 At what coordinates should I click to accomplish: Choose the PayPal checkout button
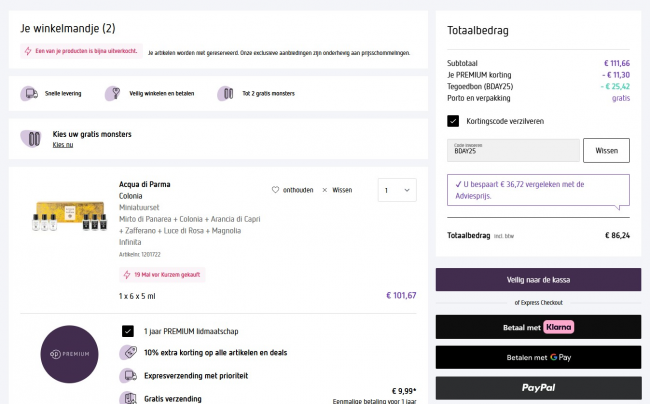point(538,388)
